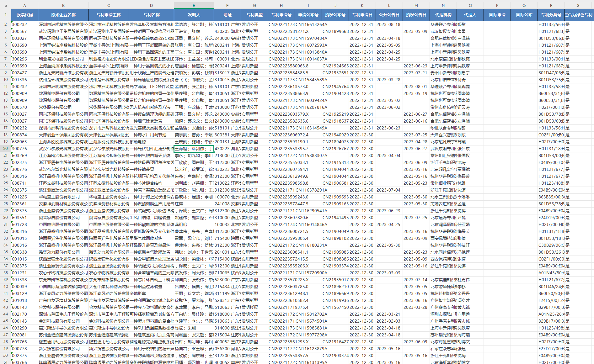Image resolution: width=594 pixels, height=364 pixels.
Task: Select the 授权公布号 header cell
Action: pos(335,15)
